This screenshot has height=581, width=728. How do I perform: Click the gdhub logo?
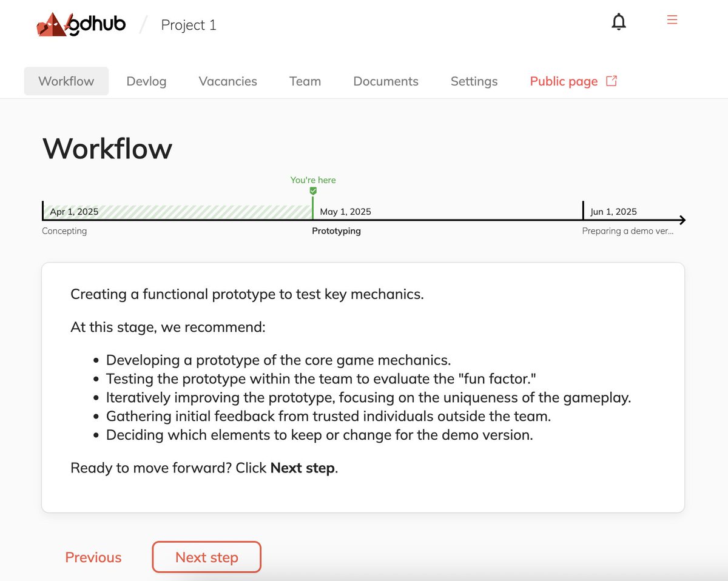coord(81,24)
